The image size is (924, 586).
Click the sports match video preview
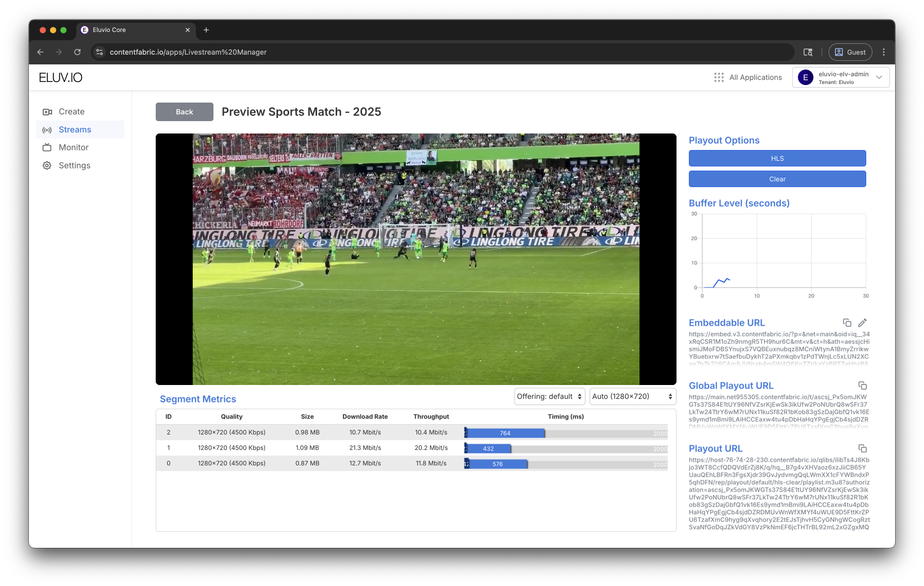point(416,259)
